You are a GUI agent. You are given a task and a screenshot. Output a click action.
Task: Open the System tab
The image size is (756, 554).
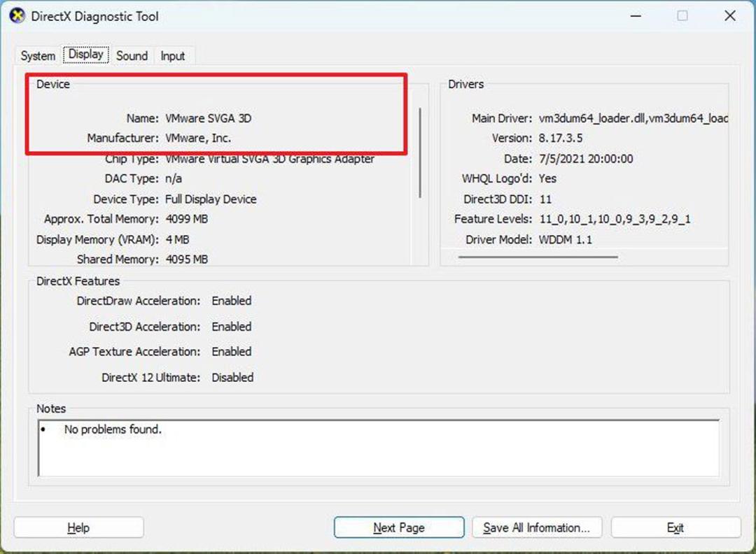(38, 56)
